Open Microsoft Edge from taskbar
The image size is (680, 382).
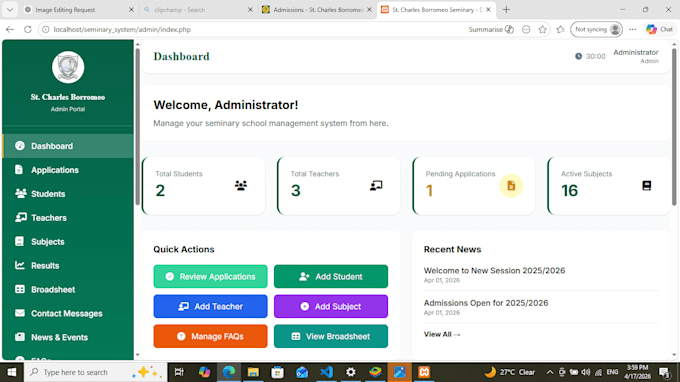point(229,372)
